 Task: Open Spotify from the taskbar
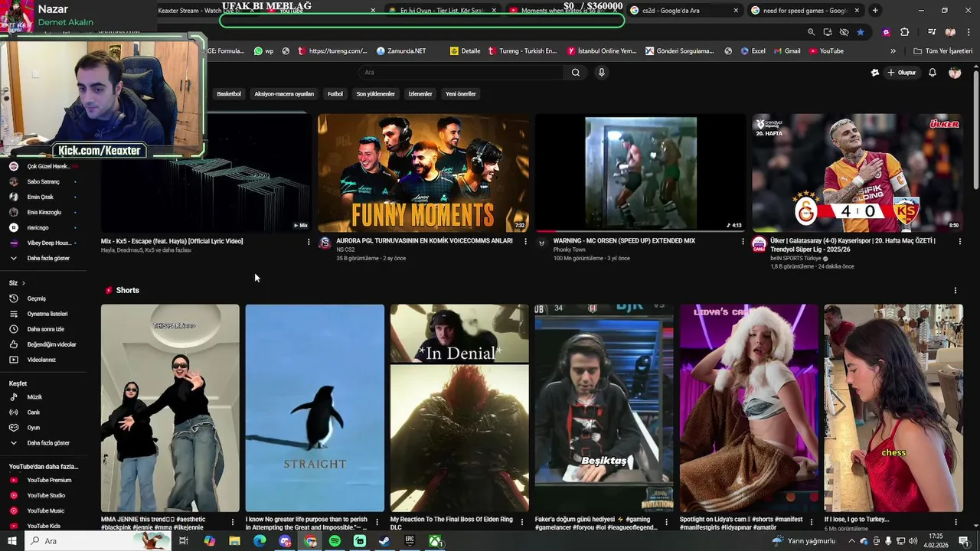click(x=335, y=541)
